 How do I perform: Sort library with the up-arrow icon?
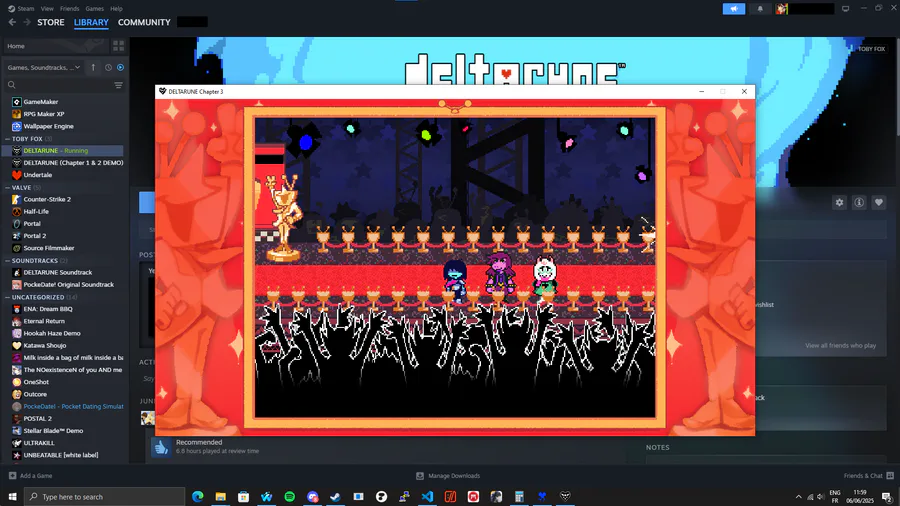tap(93, 67)
